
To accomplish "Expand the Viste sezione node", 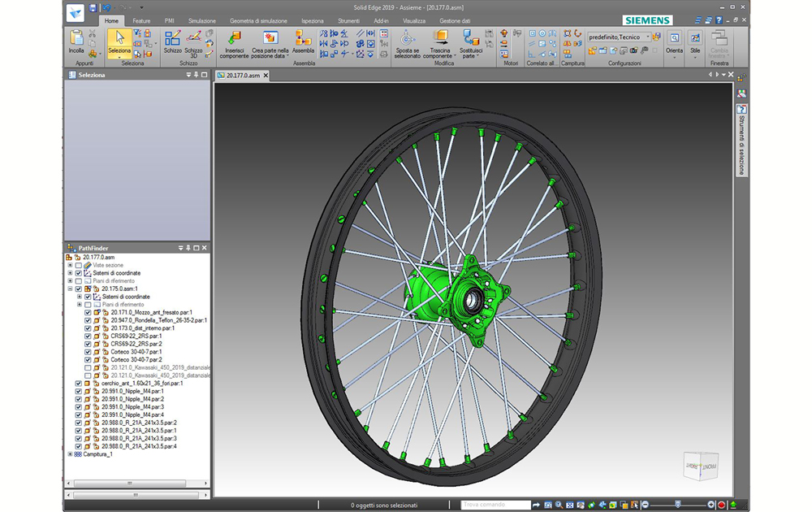I will tap(70, 265).
